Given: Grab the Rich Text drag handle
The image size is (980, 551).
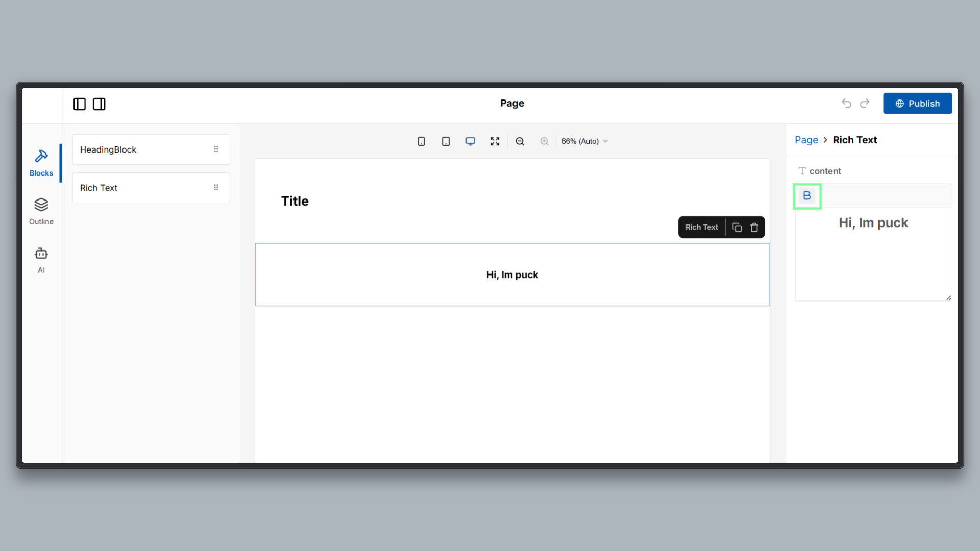Looking at the screenshot, I should [x=216, y=187].
